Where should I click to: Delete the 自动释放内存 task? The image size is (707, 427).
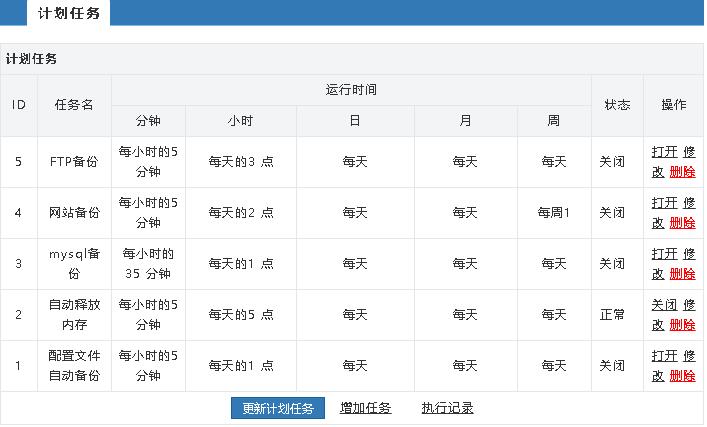[682, 325]
